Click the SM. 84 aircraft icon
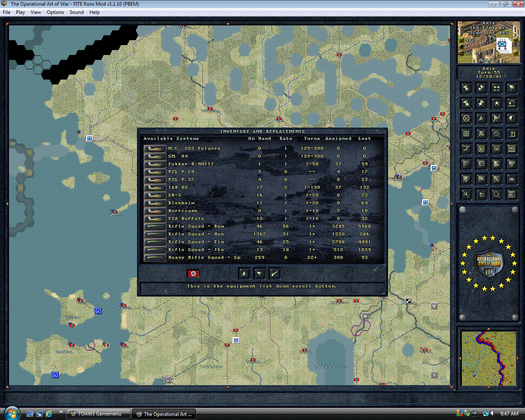525x420 pixels. [x=155, y=156]
